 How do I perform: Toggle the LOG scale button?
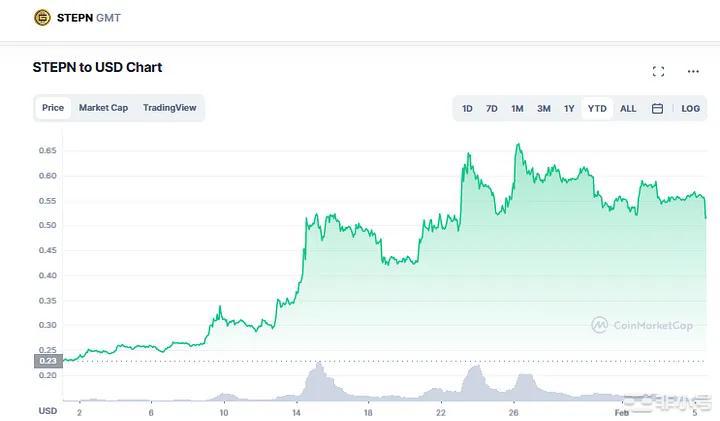(x=691, y=108)
